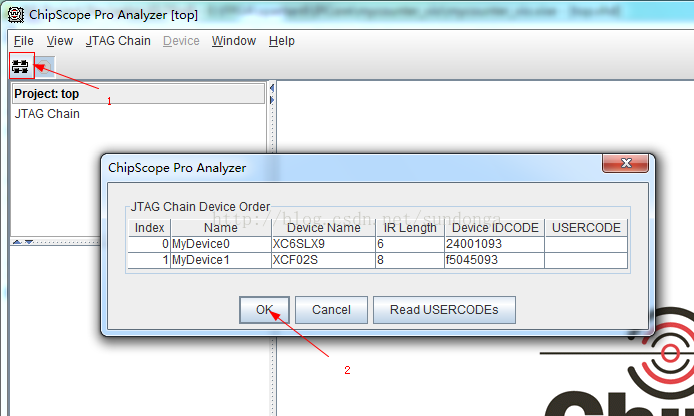
Task: Click the index 0 cell
Action: pyautogui.click(x=150, y=244)
